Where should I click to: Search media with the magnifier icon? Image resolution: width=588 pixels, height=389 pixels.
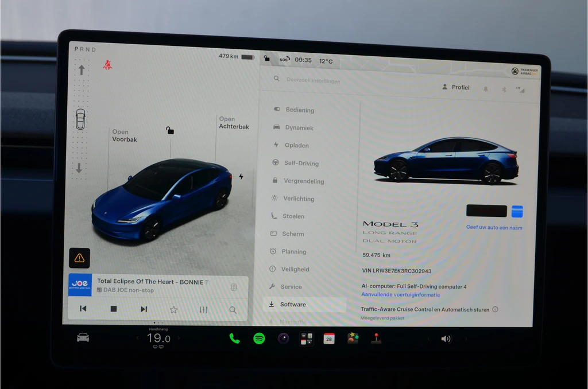233,310
